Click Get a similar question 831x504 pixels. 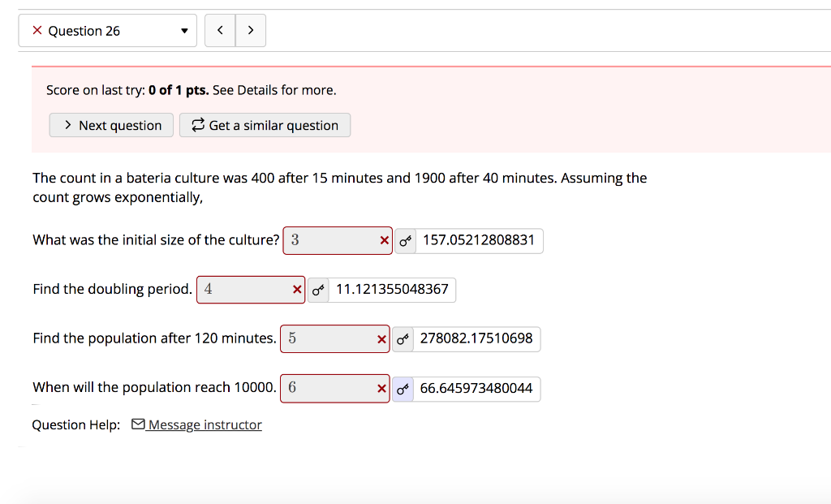click(265, 125)
